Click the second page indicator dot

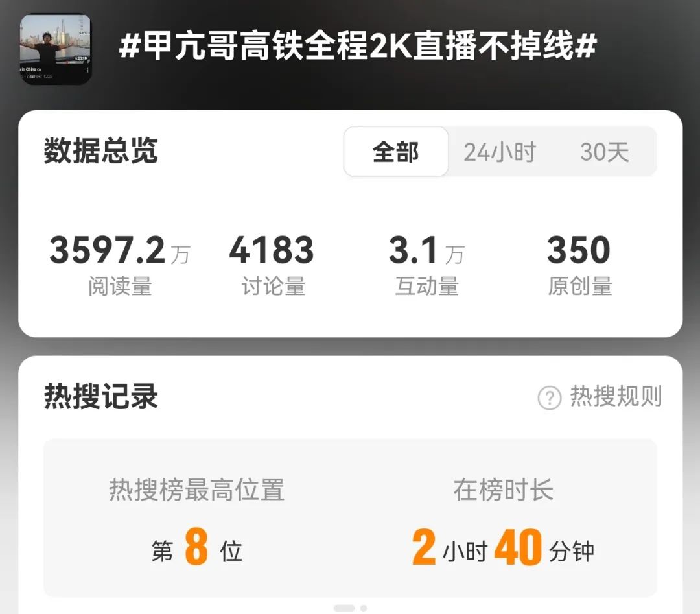364,608
